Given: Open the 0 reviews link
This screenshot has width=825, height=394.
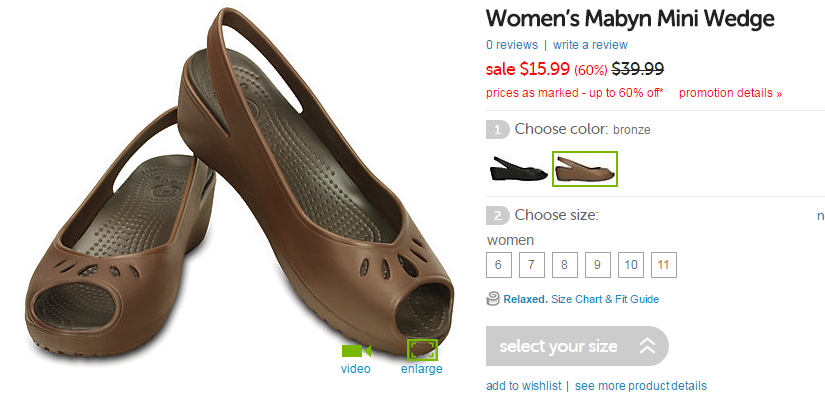Looking at the screenshot, I should pyautogui.click(x=512, y=45).
